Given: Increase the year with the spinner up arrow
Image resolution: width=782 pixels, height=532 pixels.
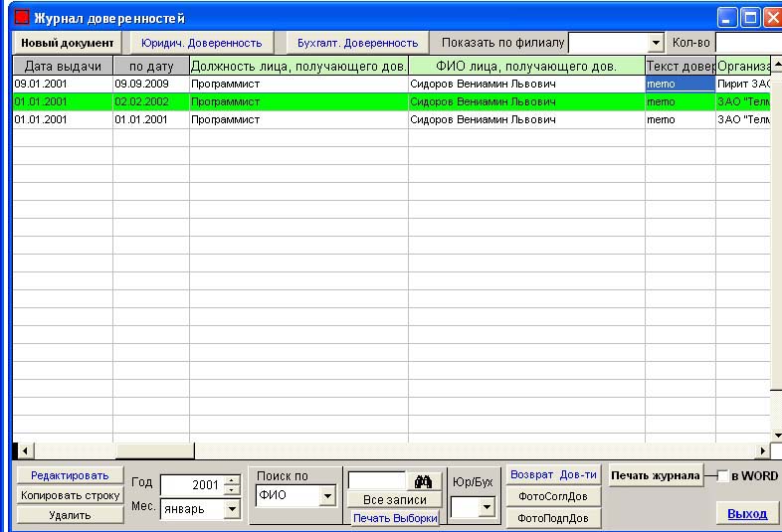Looking at the screenshot, I should click(232, 480).
